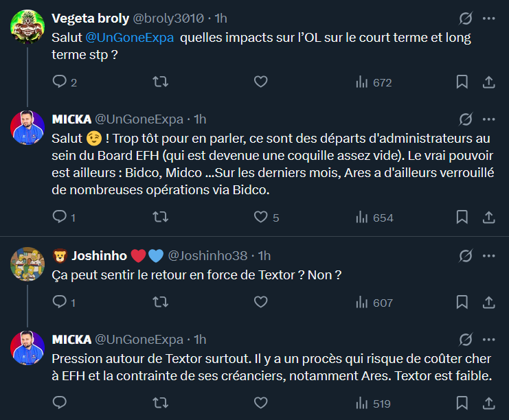Reply to Vegeta broly's tweet
The width and height of the screenshot is (509, 420).
click(60, 82)
